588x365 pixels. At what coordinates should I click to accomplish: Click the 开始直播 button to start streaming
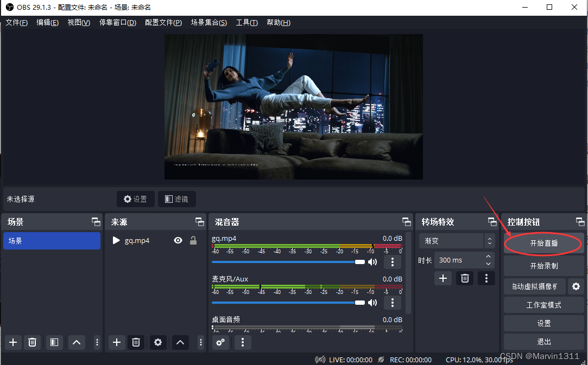tap(543, 243)
